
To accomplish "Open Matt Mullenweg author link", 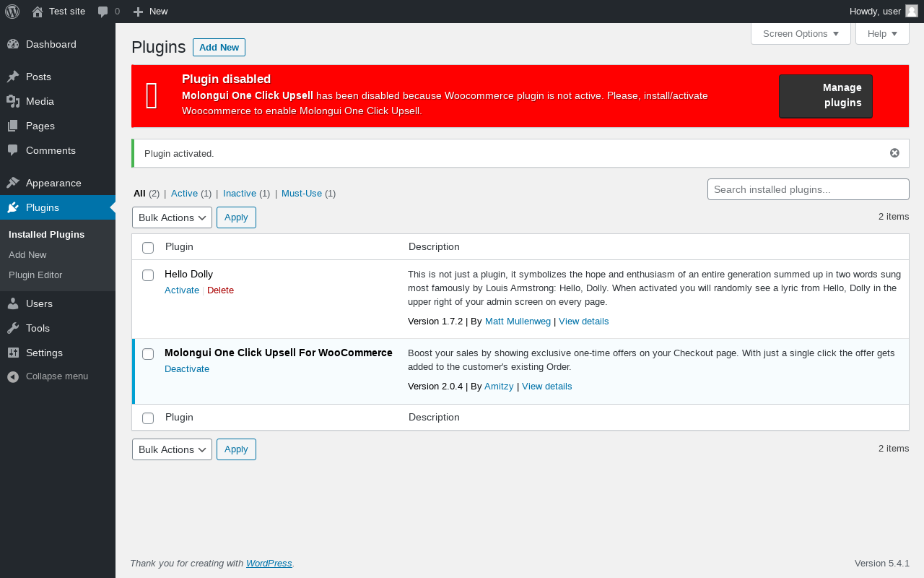I will [516, 322].
